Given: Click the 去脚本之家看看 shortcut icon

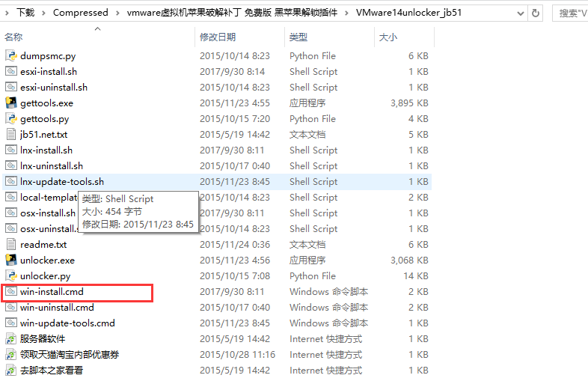Looking at the screenshot, I should pyautogui.click(x=11, y=371).
